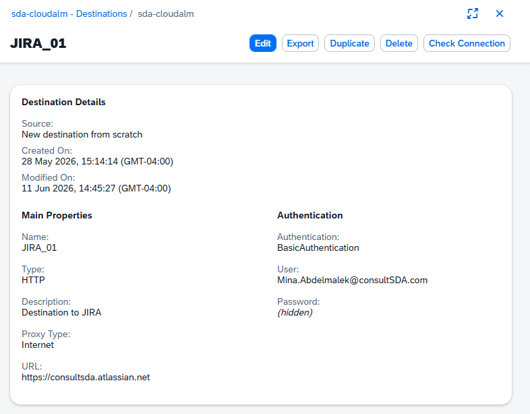Run Check Connection for this destination

tap(467, 43)
